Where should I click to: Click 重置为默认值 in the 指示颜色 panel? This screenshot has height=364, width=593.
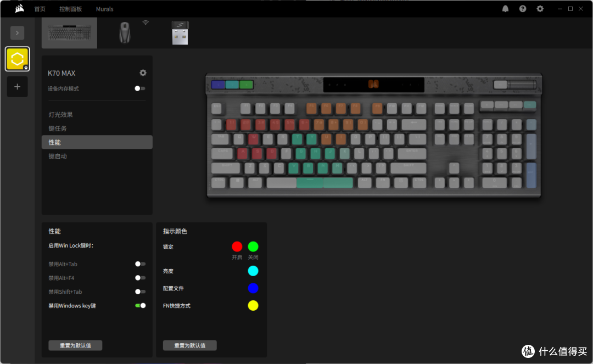[x=190, y=345]
